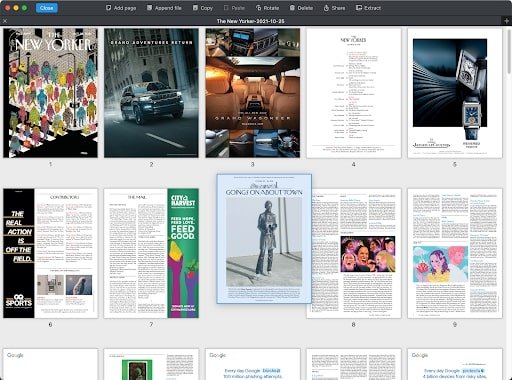Select third-row page with green framed image
The width and height of the screenshot is (512, 380).
click(151, 364)
